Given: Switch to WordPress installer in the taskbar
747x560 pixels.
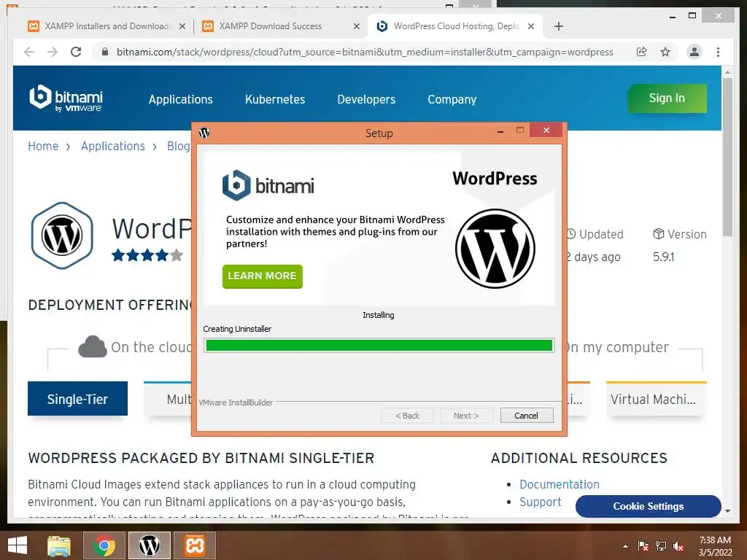Looking at the screenshot, I should [150, 545].
